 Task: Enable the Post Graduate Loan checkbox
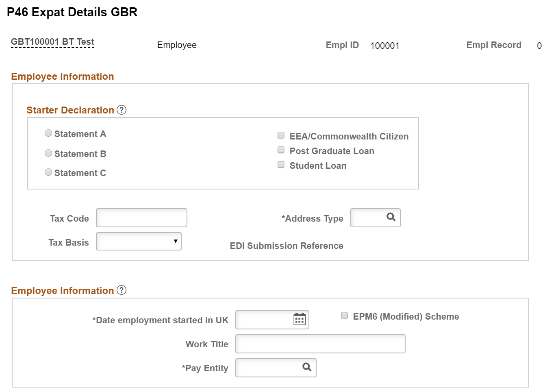point(281,150)
